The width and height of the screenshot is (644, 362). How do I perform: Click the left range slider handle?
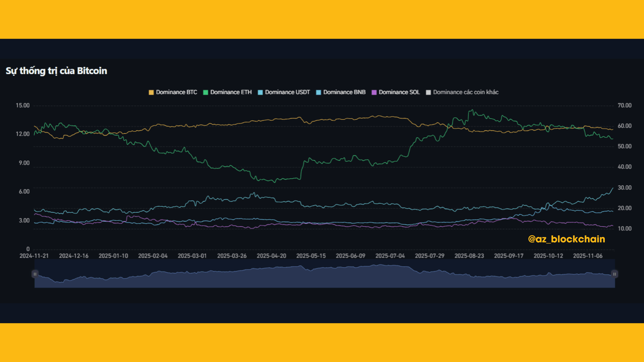[35, 274]
